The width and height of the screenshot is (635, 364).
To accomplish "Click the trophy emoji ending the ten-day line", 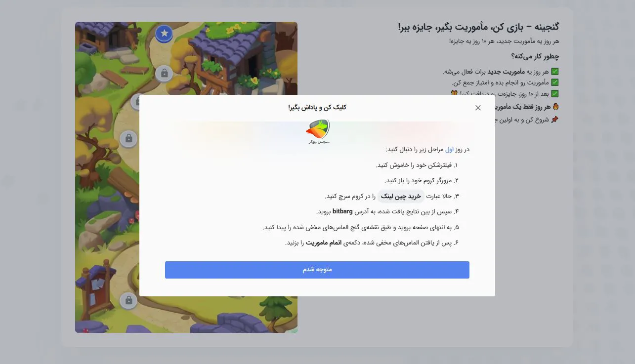I will [x=454, y=93].
